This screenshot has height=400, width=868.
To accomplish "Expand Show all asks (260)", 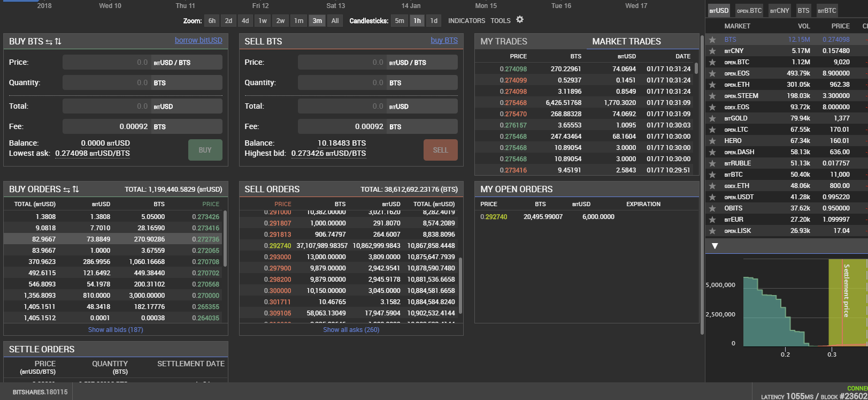I will click(x=351, y=330).
